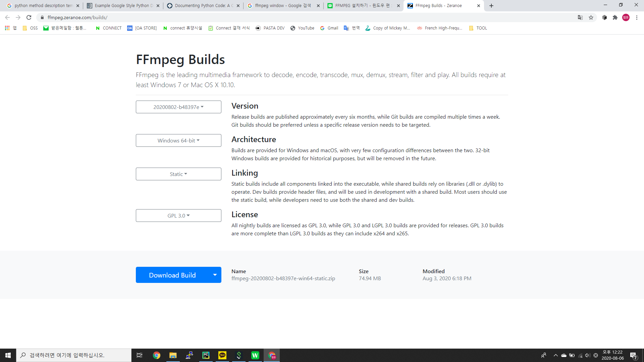Screen dimensions: 644x362
Task: Expand the Static linking dropdown
Action: (x=178, y=174)
